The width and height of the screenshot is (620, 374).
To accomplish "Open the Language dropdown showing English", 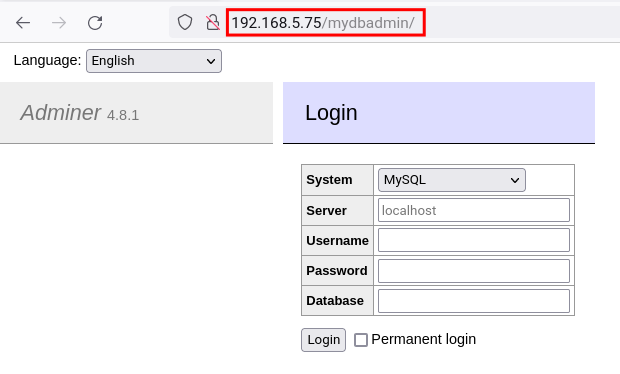I will [x=154, y=61].
